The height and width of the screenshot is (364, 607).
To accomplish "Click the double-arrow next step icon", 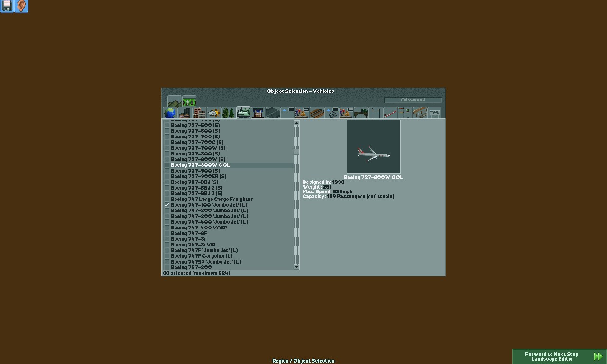I will point(598,356).
